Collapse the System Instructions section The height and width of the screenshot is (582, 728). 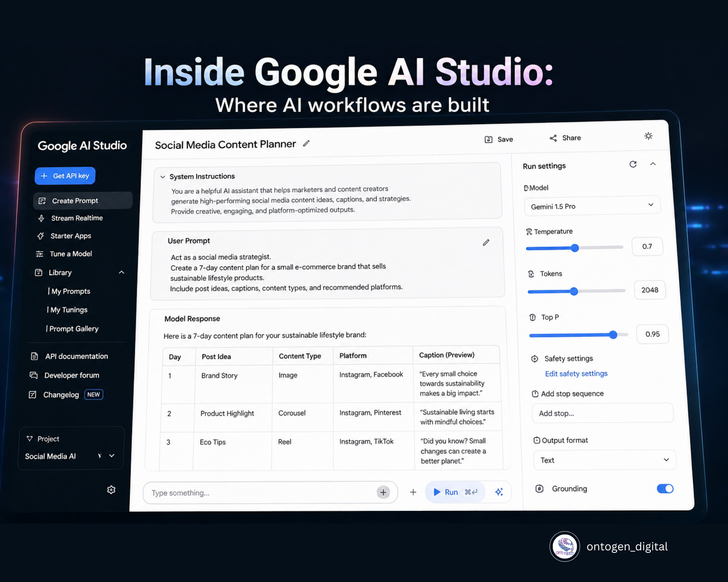coord(163,177)
